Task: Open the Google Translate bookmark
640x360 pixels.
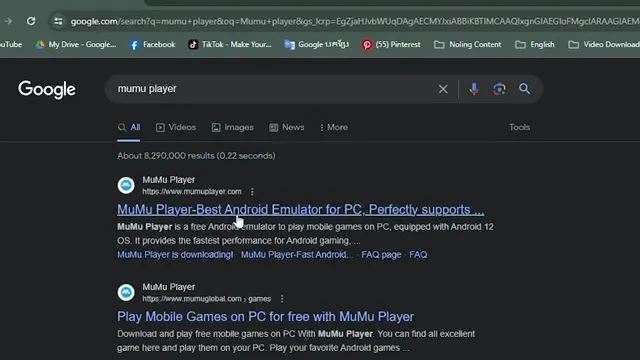Action: 317,44
